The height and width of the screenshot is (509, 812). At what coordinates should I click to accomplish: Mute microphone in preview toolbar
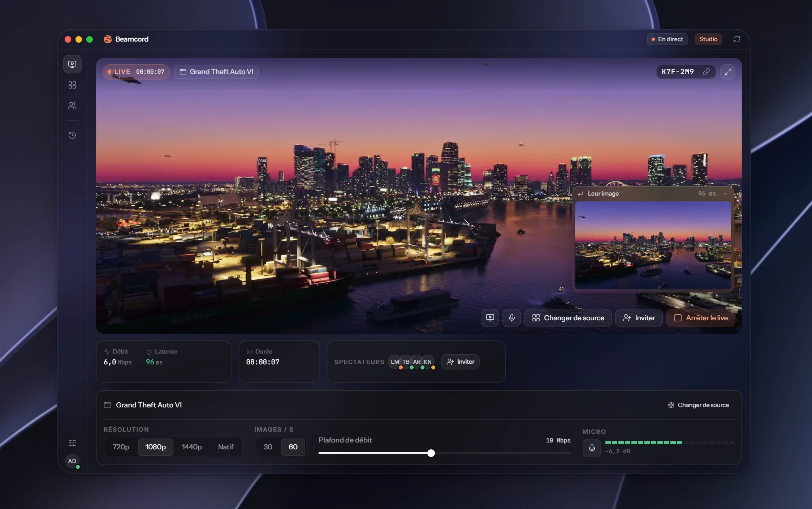point(512,318)
